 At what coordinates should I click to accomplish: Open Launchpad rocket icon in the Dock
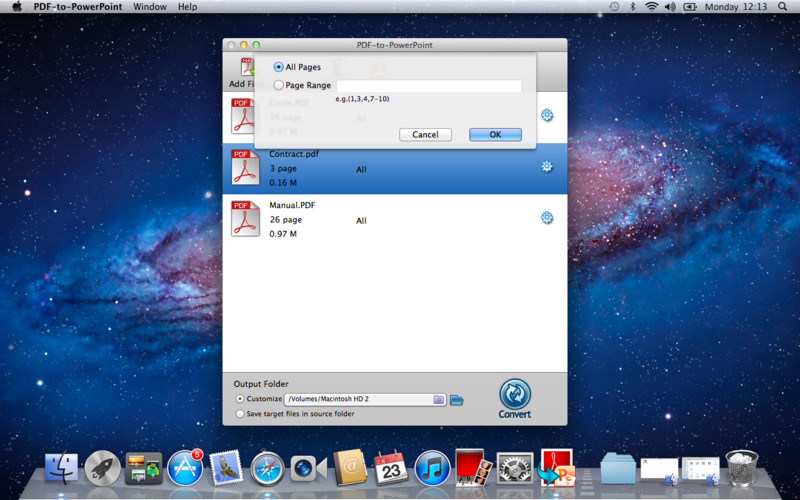tap(103, 467)
